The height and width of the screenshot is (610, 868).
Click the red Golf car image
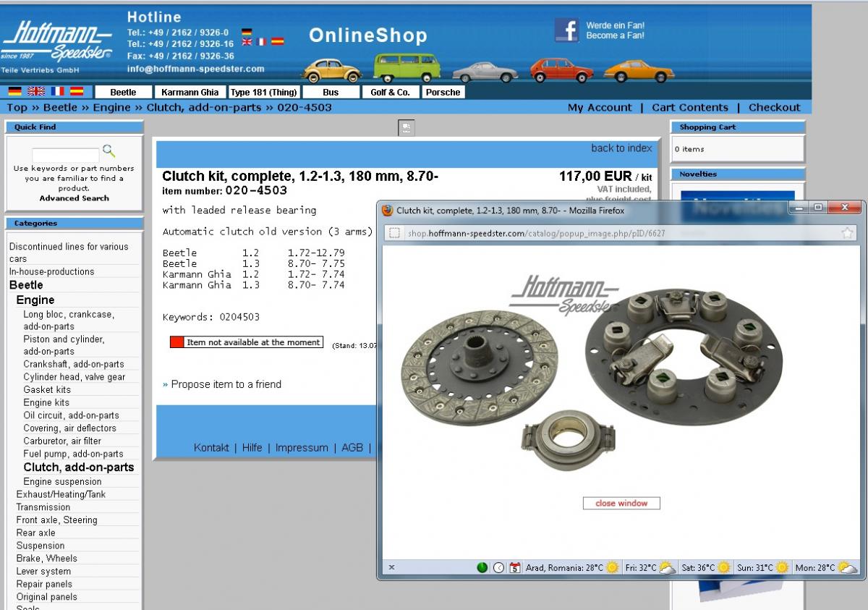tap(561, 70)
